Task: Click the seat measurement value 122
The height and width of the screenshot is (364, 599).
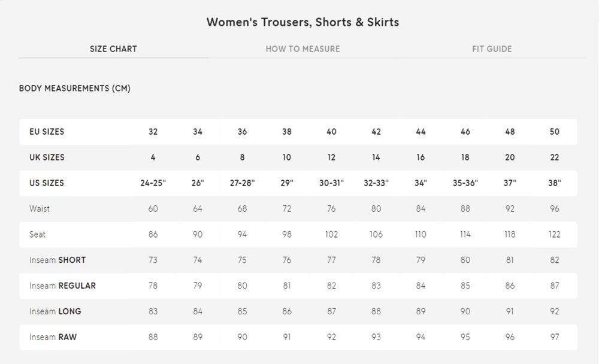Action: click(554, 235)
